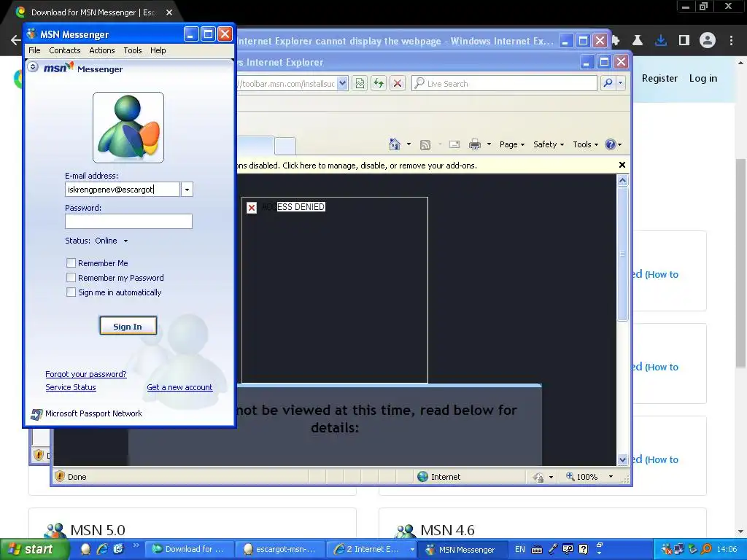Expand the search provider options dropdown
This screenshot has width=747, height=560.
coord(620,83)
